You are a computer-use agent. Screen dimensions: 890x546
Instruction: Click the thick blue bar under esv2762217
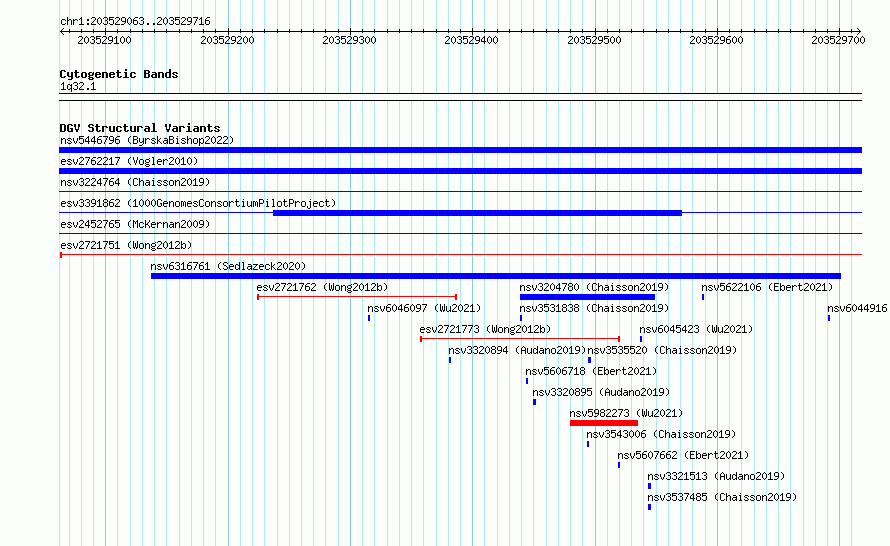click(460, 171)
